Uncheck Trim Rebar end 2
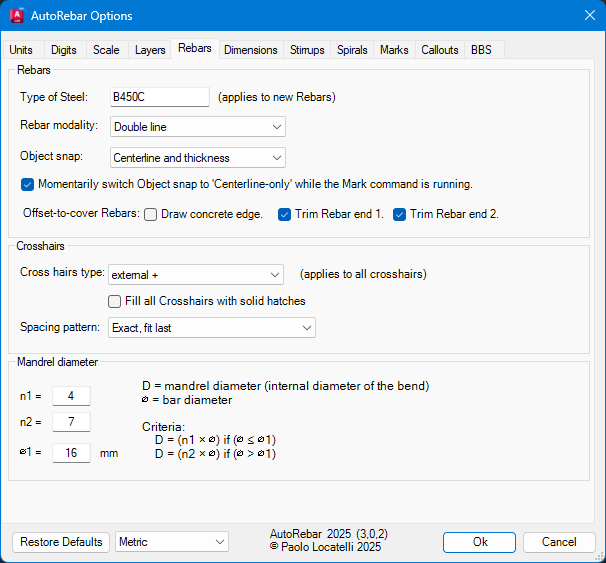 pyautogui.click(x=400, y=214)
